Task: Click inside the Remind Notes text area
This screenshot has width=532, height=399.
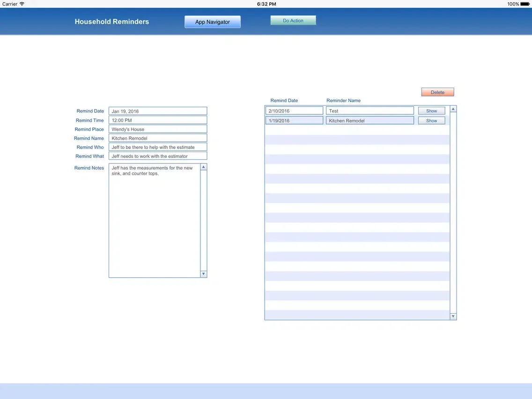Action: tap(155, 220)
